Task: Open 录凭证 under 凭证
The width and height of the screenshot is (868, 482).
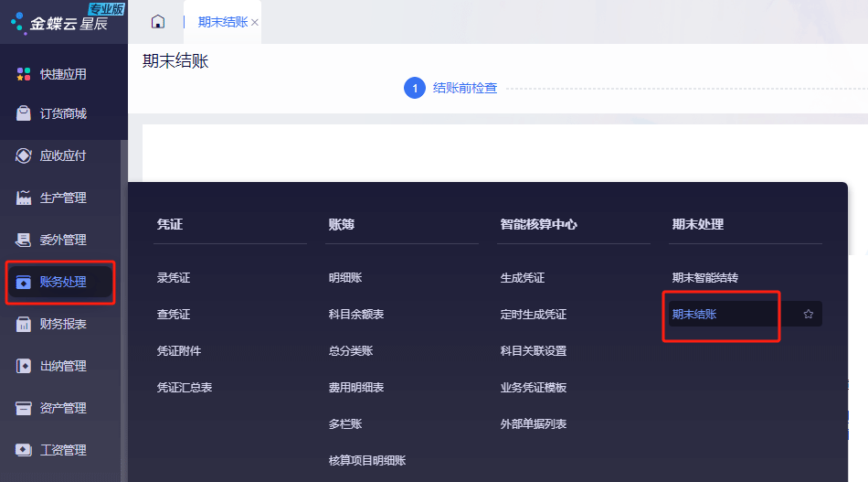Action: click(174, 277)
